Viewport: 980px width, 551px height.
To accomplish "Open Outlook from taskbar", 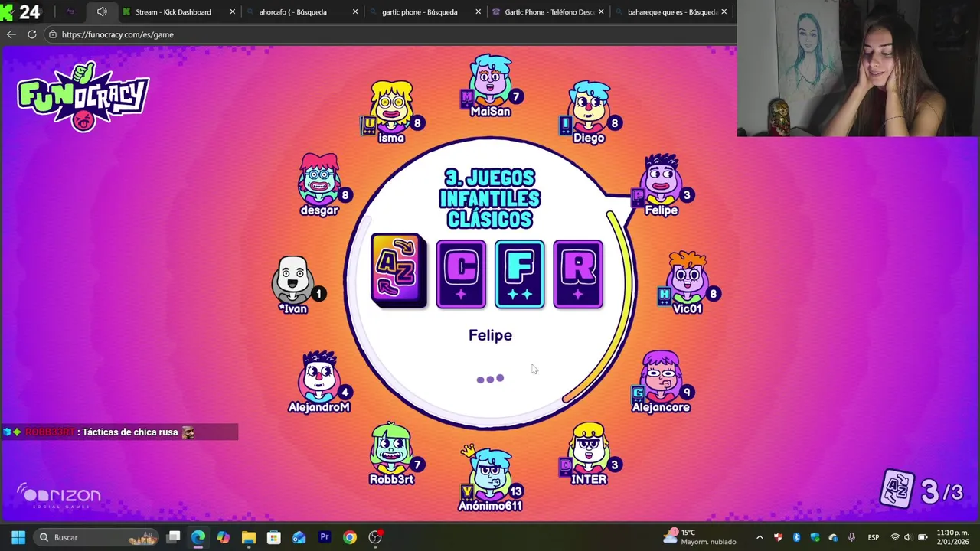I will (x=299, y=537).
